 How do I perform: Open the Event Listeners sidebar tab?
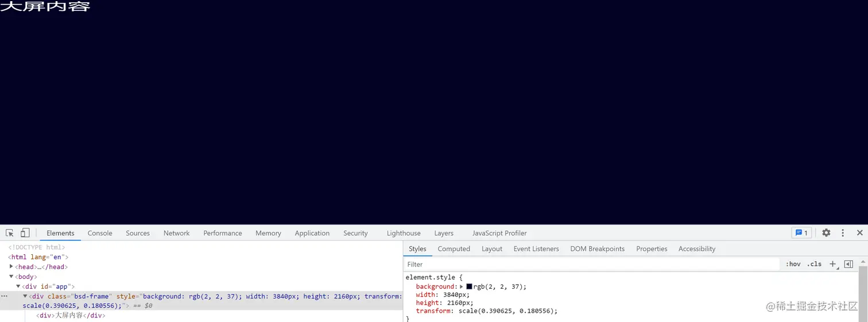coord(536,249)
